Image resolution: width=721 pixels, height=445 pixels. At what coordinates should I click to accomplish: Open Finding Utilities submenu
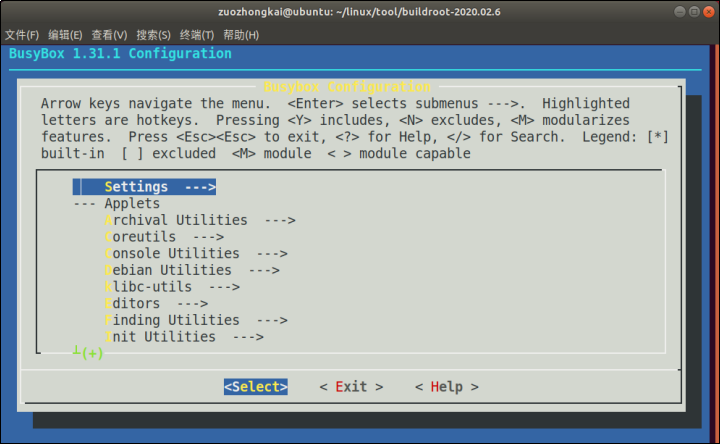point(196,320)
